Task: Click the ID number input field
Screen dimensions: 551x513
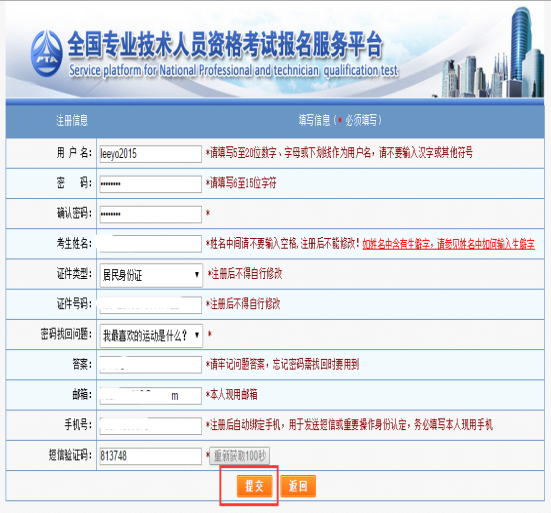Action: click(150, 305)
